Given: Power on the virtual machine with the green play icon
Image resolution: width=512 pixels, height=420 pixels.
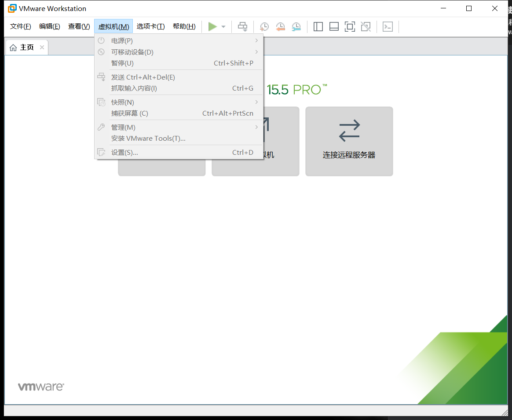Looking at the screenshot, I should (x=212, y=26).
